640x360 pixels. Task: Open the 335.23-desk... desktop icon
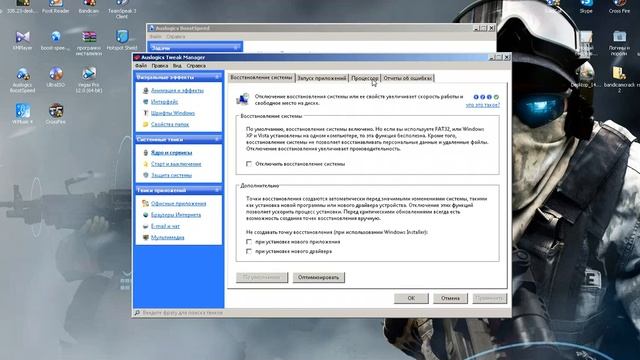[22, 6]
